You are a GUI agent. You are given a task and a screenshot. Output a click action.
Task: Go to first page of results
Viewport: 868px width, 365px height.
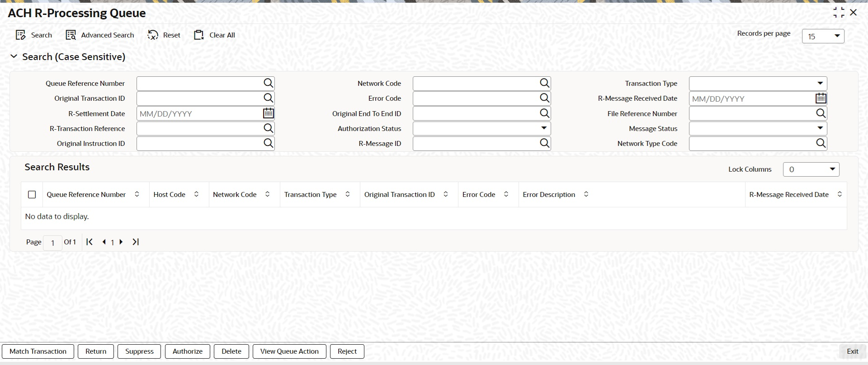(90, 242)
